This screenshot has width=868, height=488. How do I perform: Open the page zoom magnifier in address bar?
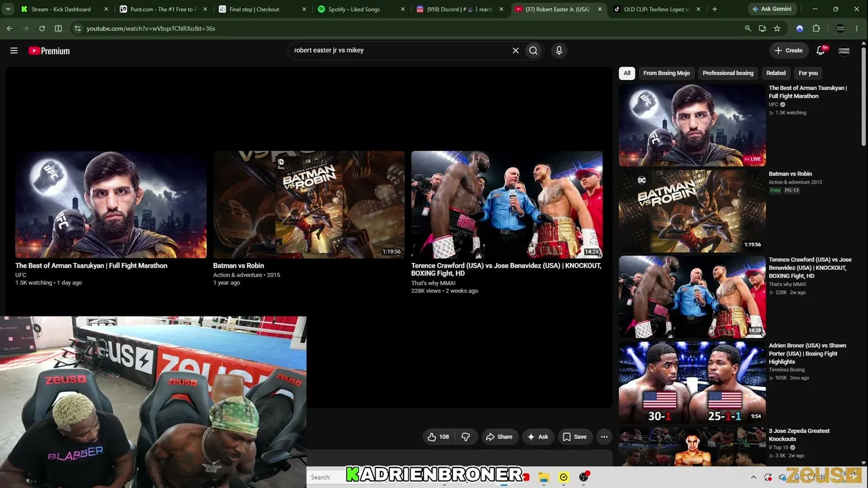(x=748, y=28)
